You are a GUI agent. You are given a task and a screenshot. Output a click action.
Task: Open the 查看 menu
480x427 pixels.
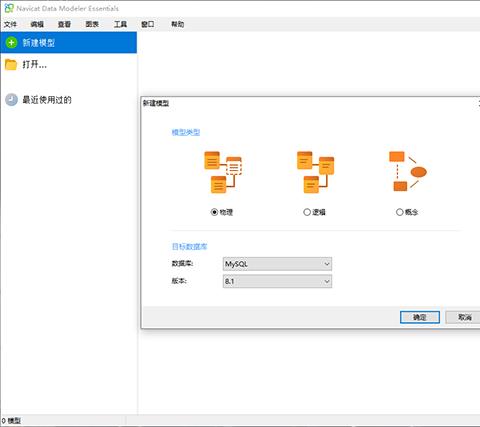[x=64, y=24]
